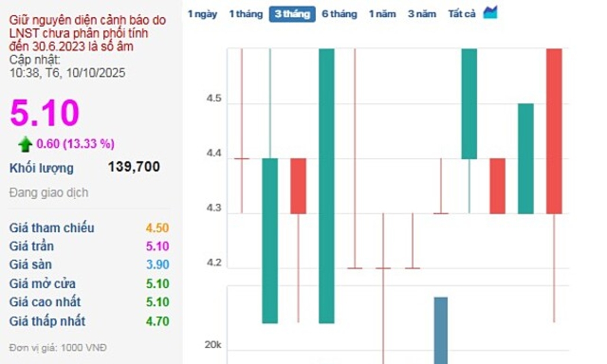The image size is (607, 364).
Task: Click the 139,700 volume value
Action: point(134,168)
